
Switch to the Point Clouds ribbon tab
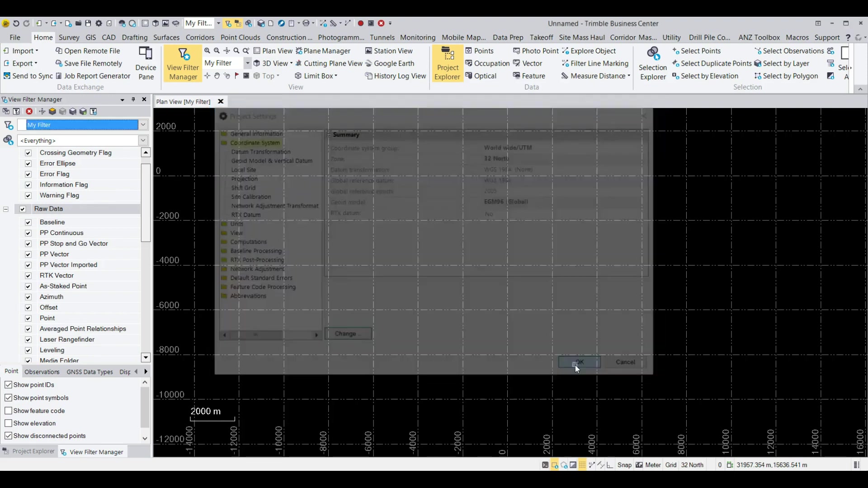click(x=240, y=38)
